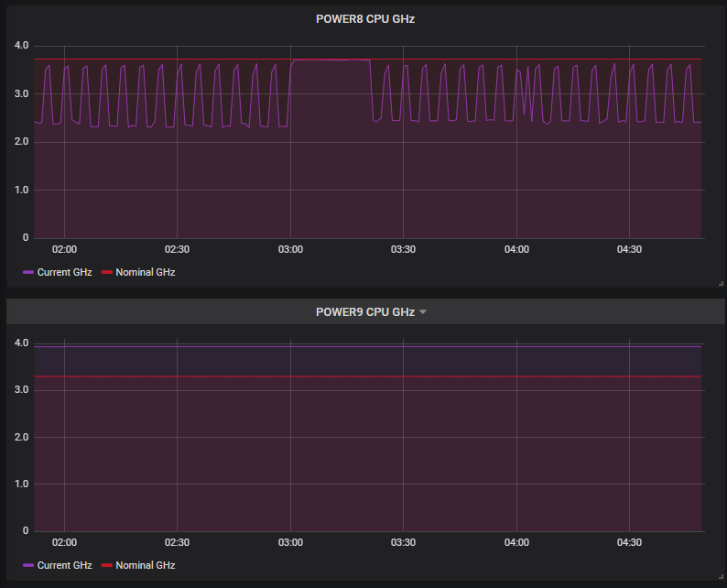Toggle Current GHz series in POWER8 legend
The height and width of the screenshot is (588, 727).
[x=64, y=272]
